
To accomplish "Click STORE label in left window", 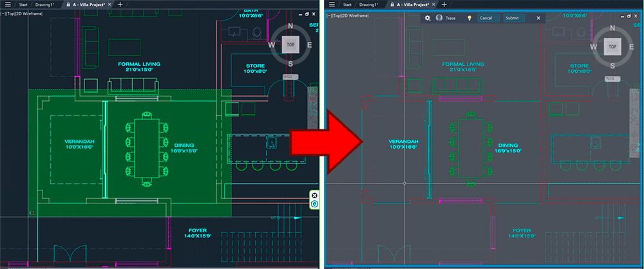I will 256,68.
